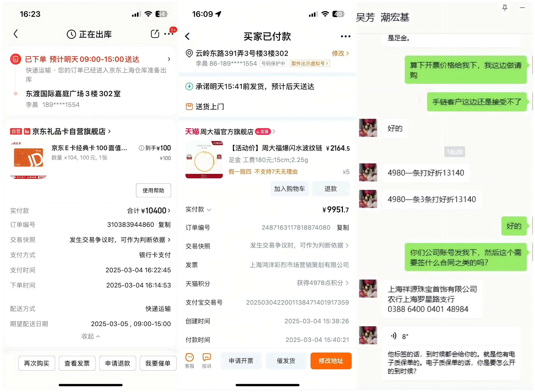Open 周大福 bracelet product thumbnail
The height and width of the screenshot is (392, 535).
click(x=204, y=160)
